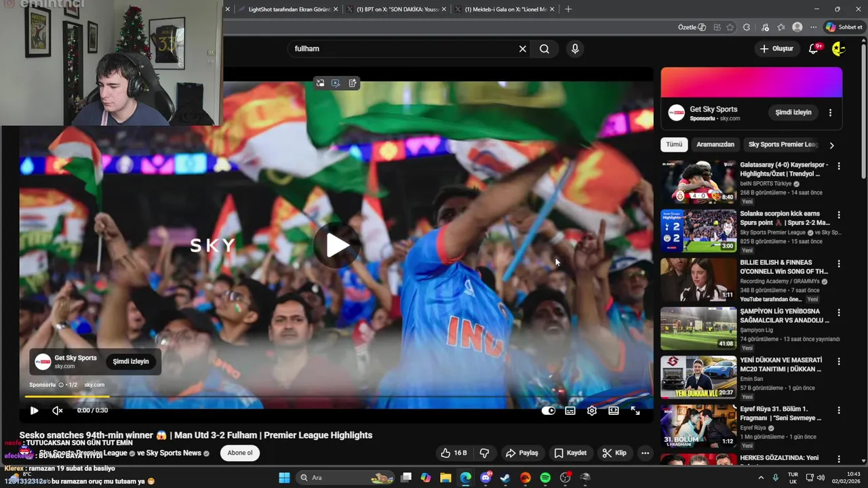
Task: Dislike the video with thumbs down
Action: coord(484,453)
